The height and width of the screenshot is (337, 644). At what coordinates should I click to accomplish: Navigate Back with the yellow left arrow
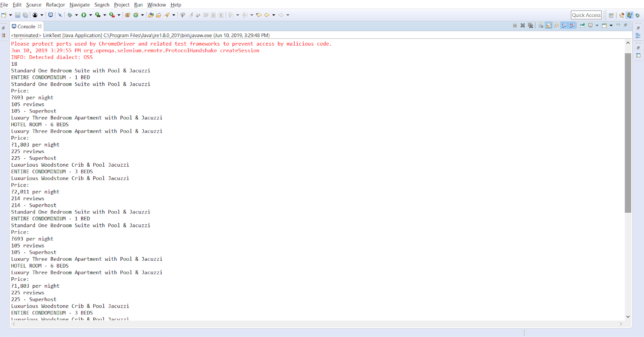click(266, 15)
